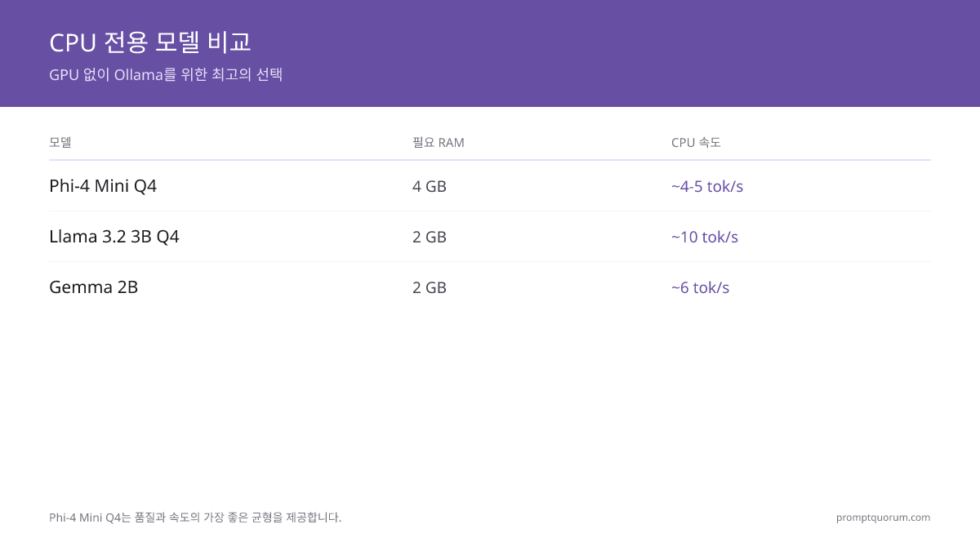This screenshot has height=551, width=980.
Task: Select the 'Gemma 2B' model cell
Action: click(x=94, y=287)
